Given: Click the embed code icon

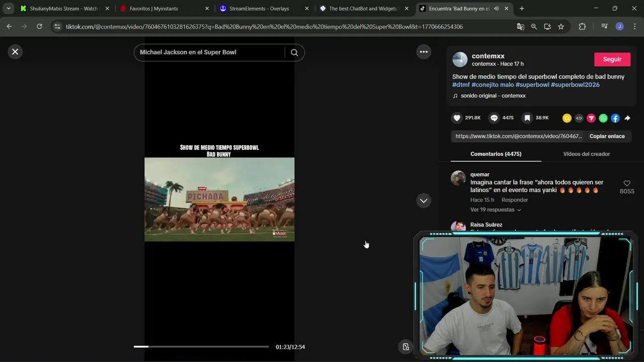Looking at the screenshot, I should [x=579, y=118].
